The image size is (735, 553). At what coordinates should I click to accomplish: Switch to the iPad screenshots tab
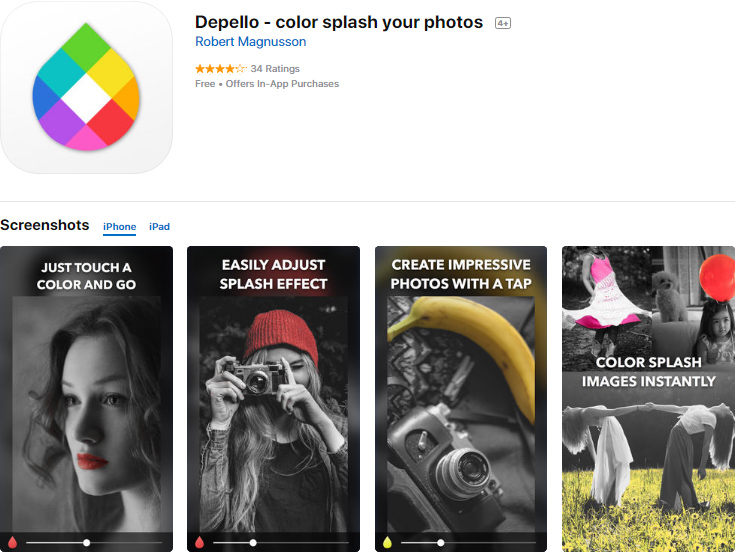pos(159,227)
